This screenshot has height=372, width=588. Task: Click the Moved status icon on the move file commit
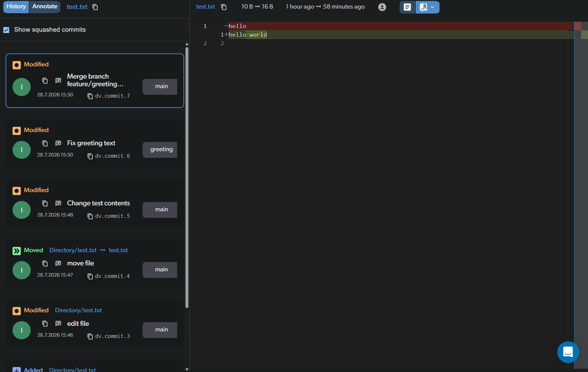pyautogui.click(x=16, y=251)
